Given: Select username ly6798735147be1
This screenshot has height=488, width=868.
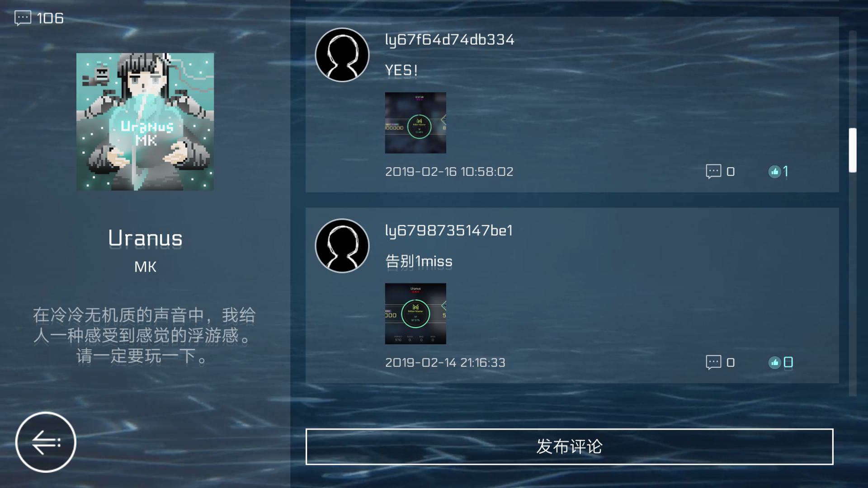Looking at the screenshot, I should click(x=448, y=231).
